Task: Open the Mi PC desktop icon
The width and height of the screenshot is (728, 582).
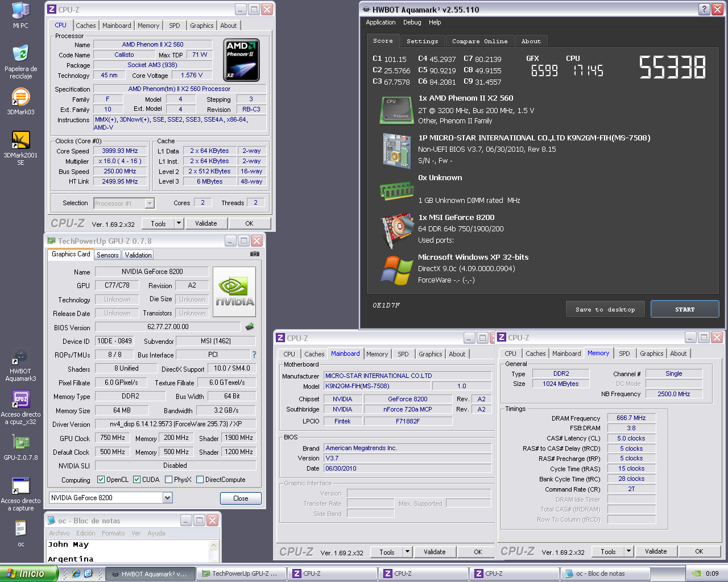Action: 20,14
